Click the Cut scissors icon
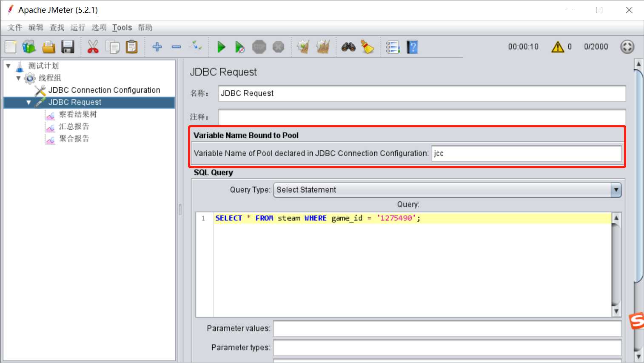 click(x=93, y=47)
